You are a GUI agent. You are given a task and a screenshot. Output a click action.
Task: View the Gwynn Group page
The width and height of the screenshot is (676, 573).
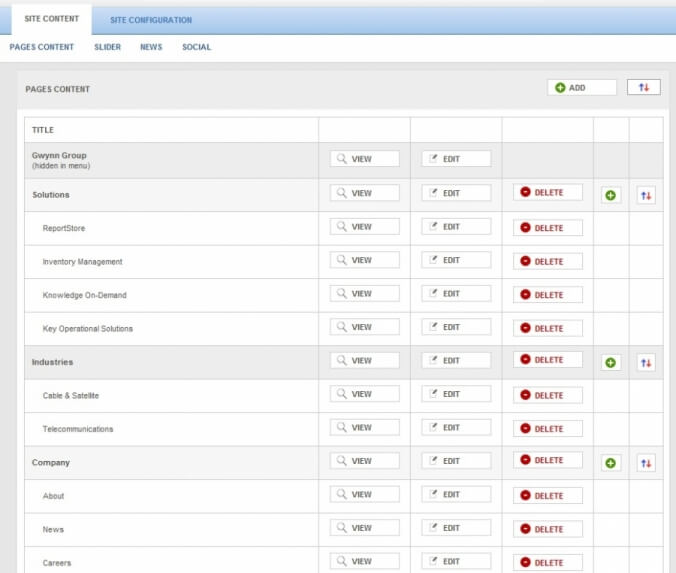click(364, 159)
